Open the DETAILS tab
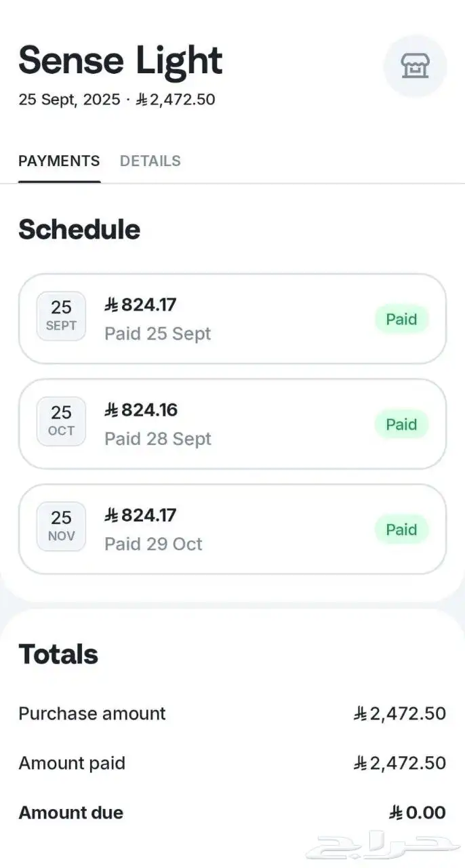The width and height of the screenshot is (465, 868). coord(150,161)
